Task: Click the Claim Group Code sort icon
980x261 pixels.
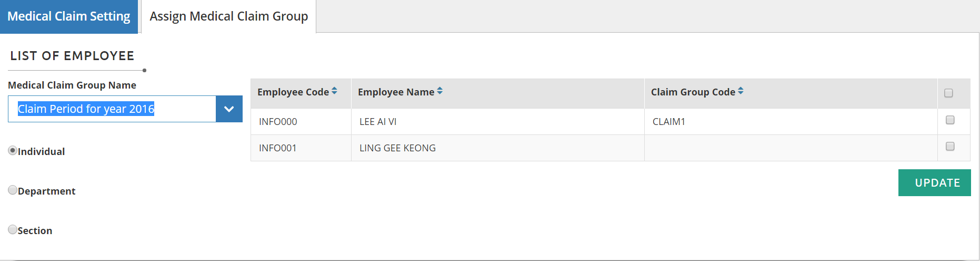Action: coord(741,91)
